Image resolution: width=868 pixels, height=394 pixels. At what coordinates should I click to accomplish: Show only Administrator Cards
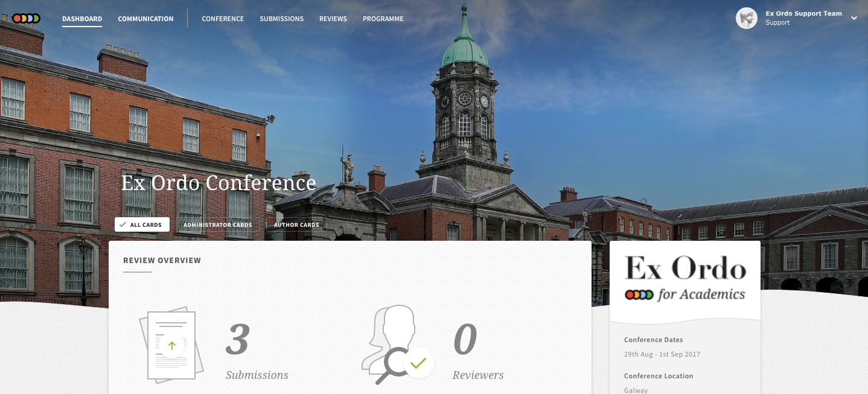[x=218, y=225]
